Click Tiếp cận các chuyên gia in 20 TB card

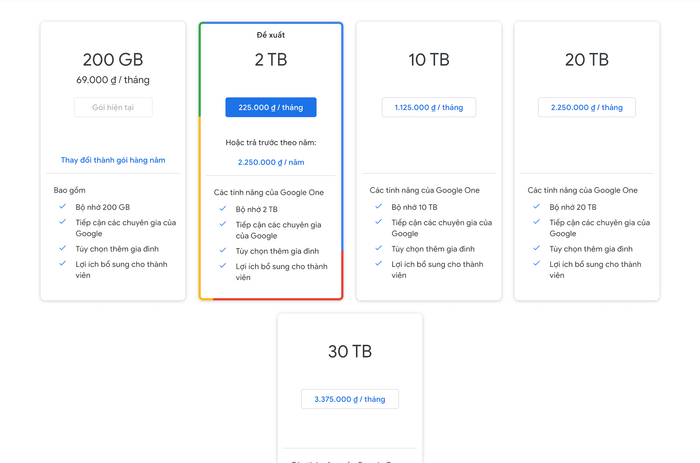(x=600, y=228)
